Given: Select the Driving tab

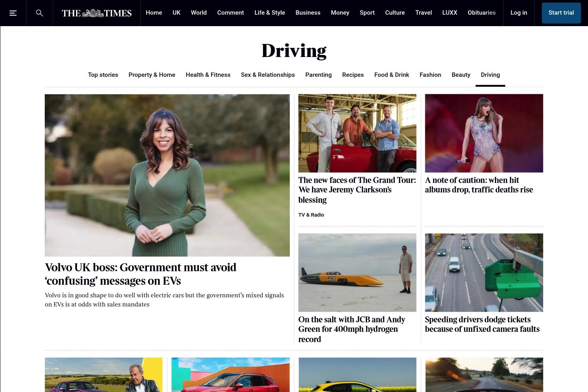Looking at the screenshot, I should pyautogui.click(x=490, y=75).
